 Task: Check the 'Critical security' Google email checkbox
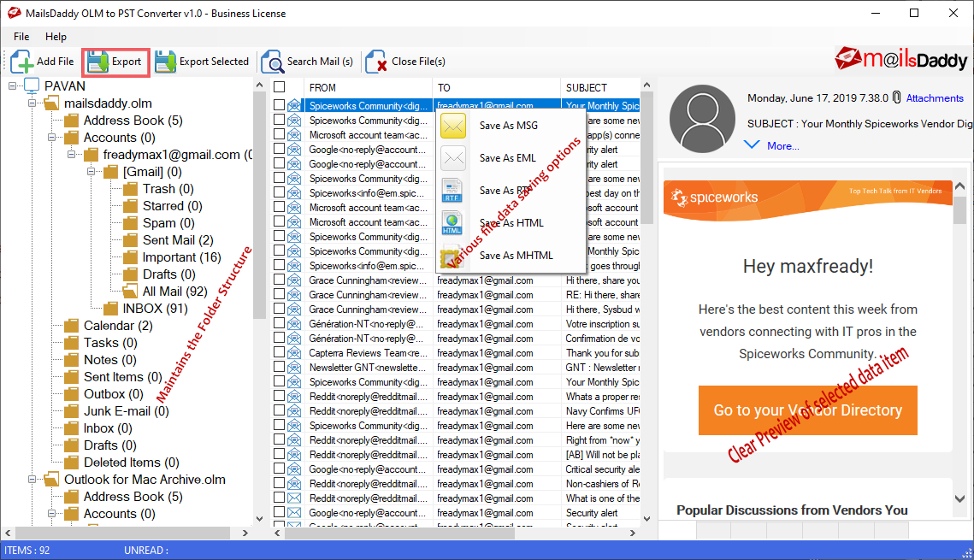pyautogui.click(x=280, y=469)
